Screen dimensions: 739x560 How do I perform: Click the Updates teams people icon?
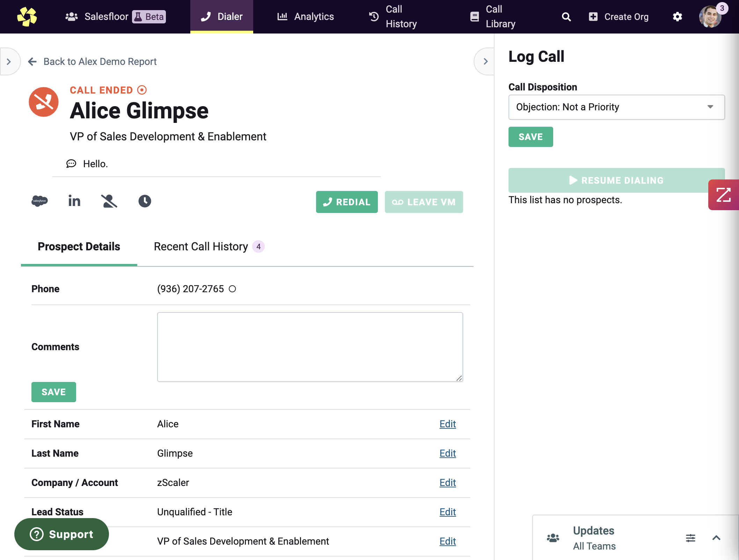pyautogui.click(x=553, y=538)
